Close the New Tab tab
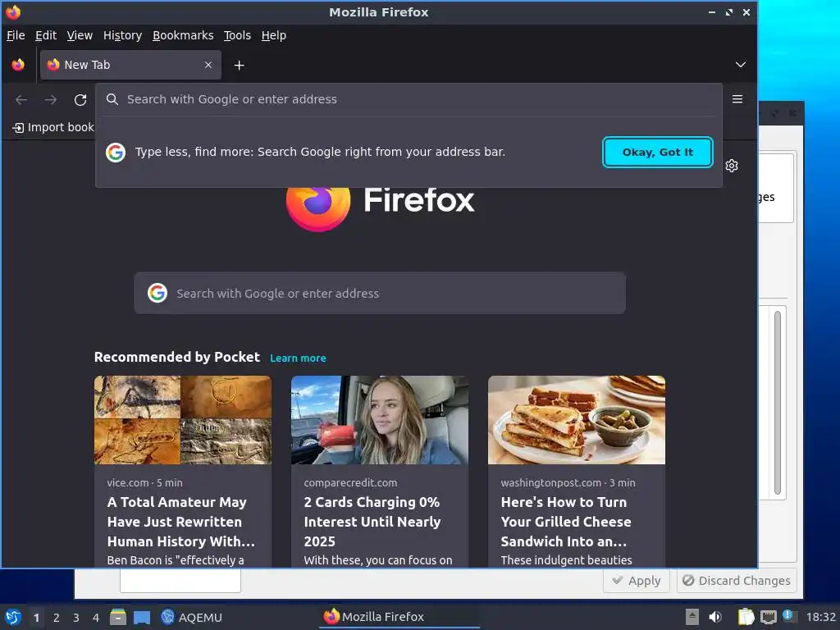The width and height of the screenshot is (840, 630). 208,65
